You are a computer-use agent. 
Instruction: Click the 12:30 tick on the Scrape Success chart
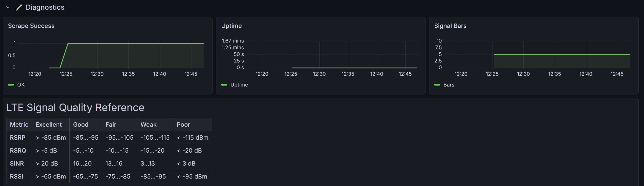coord(97,74)
